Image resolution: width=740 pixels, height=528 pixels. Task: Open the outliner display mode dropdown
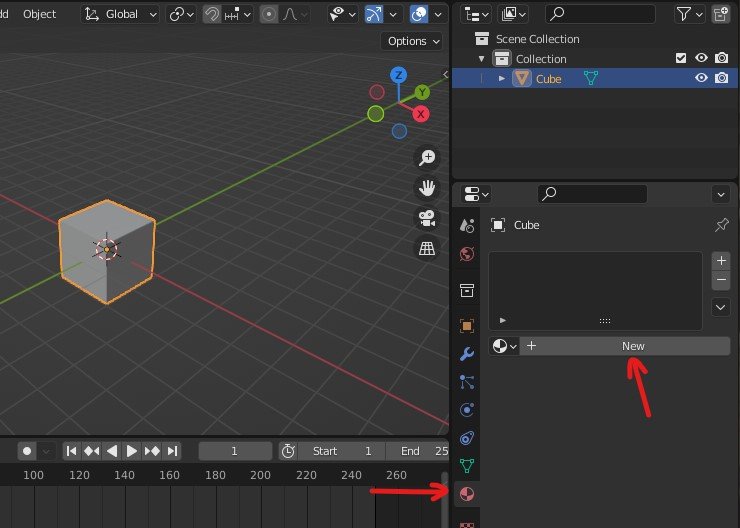point(476,14)
